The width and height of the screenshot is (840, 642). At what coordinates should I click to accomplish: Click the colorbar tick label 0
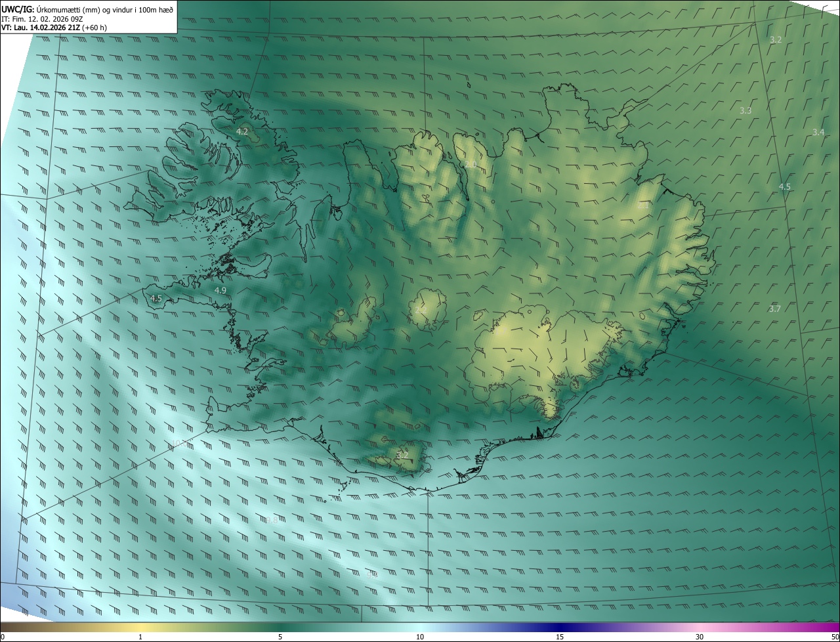coord(3,637)
